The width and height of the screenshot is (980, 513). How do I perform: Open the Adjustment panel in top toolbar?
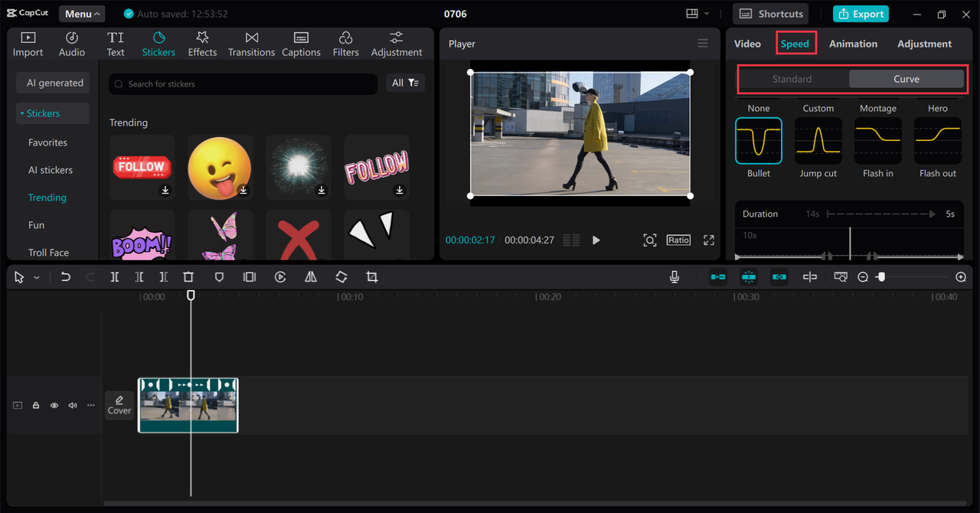396,44
